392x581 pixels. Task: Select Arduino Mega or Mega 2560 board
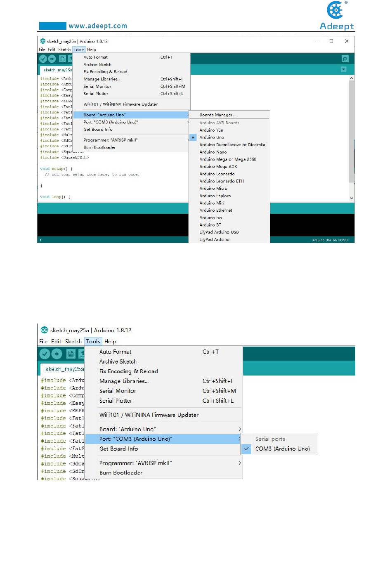click(x=228, y=159)
